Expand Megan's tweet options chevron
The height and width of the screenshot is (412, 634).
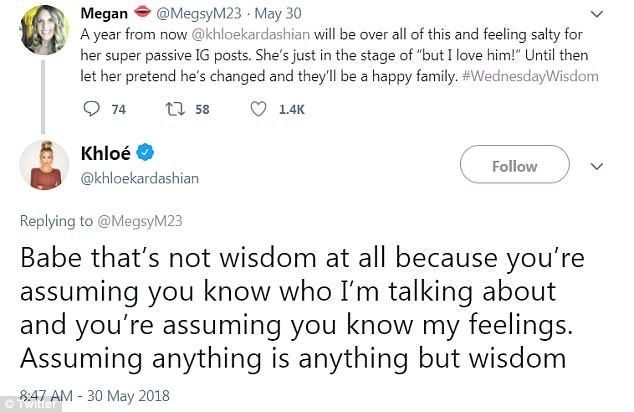tap(597, 14)
